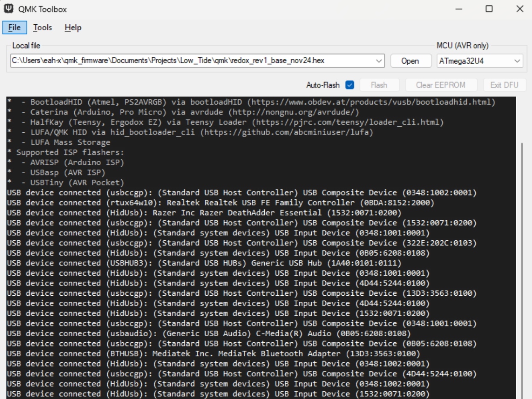Open the Tools menu
Screen dimensions: 532x399
(43, 28)
